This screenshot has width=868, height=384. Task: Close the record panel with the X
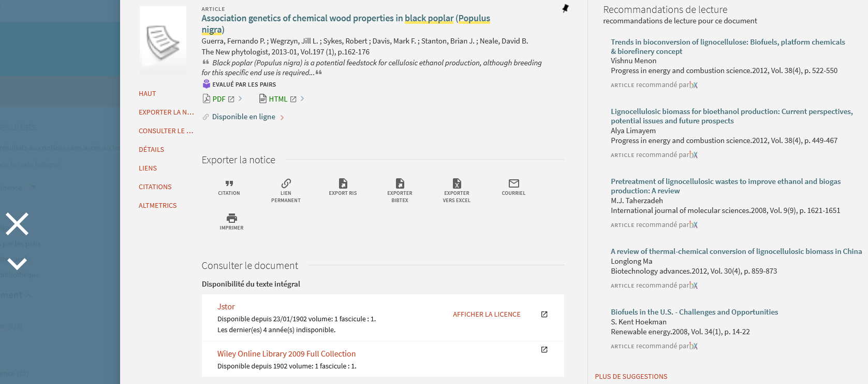[x=17, y=224]
